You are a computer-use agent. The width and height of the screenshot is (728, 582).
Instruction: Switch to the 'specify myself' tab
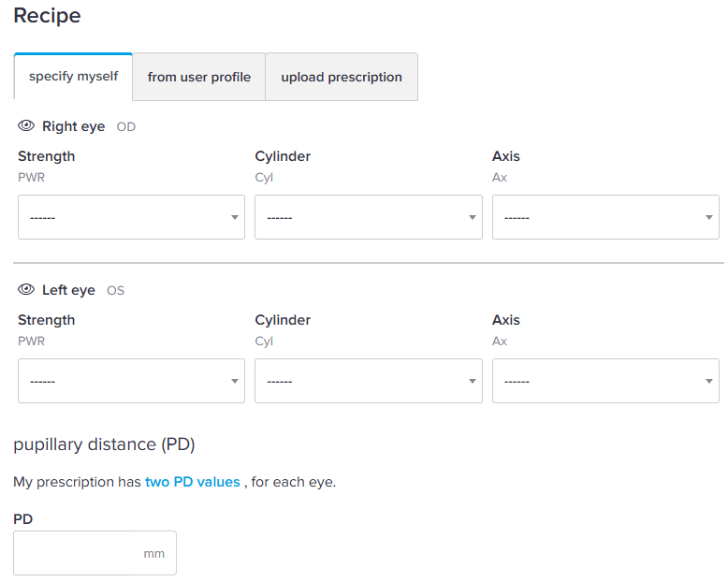click(x=73, y=77)
